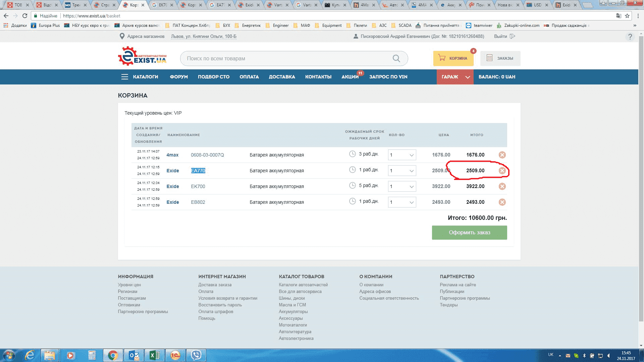Open Chrome menu three dots
This screenshot has width=644, height=362.
click(638, 16)
